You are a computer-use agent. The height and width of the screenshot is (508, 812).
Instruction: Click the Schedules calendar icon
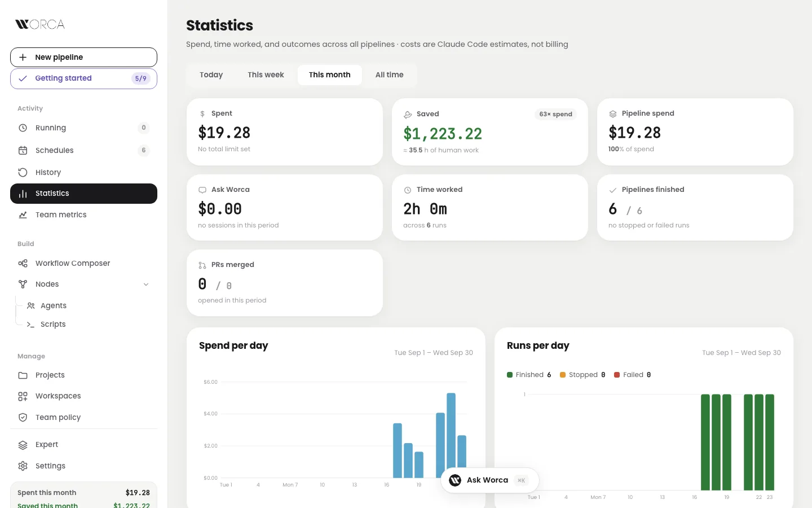tap(23, 150)
